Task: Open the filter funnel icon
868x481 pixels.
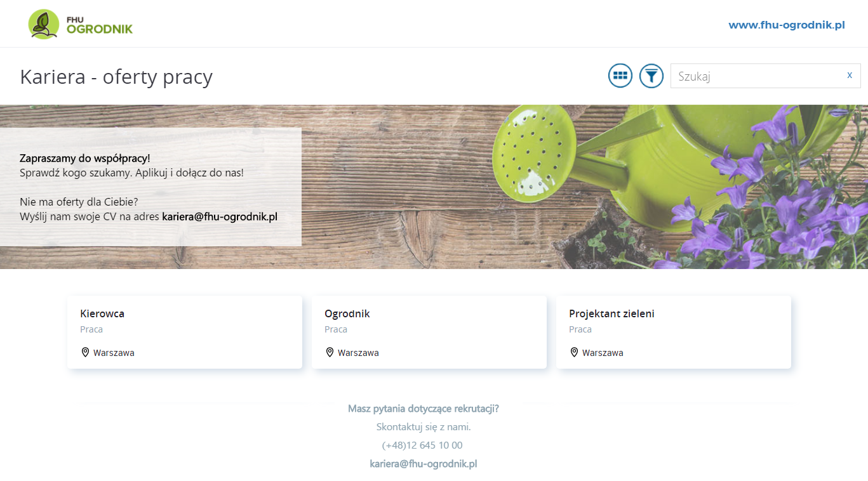Action: click(x=651, y=76)
